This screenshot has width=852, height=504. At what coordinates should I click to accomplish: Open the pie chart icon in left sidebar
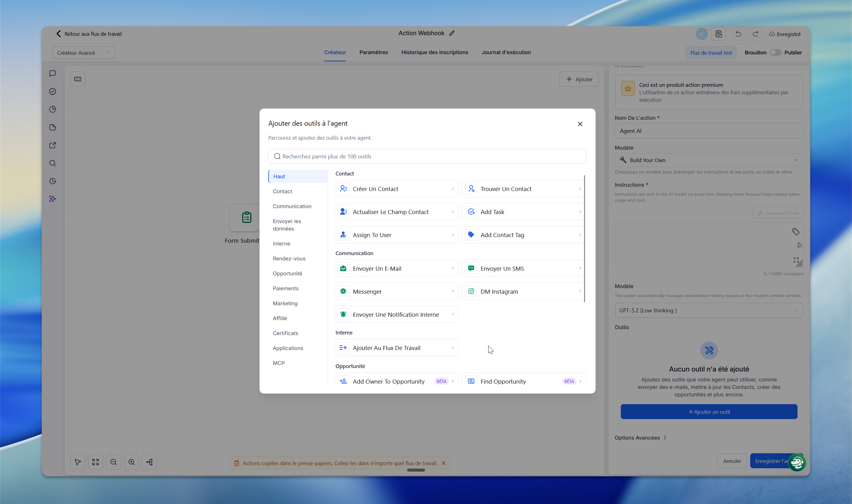tap(53, 110)
